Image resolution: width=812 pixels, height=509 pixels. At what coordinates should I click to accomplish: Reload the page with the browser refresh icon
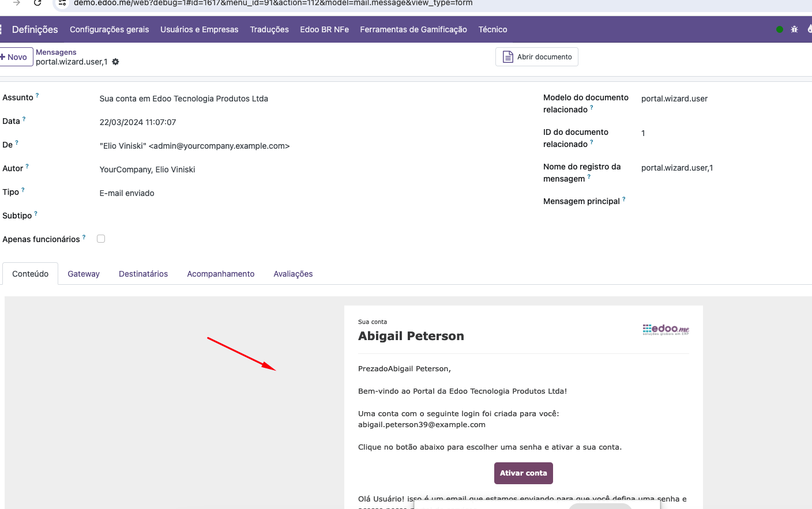coord(37,3)
